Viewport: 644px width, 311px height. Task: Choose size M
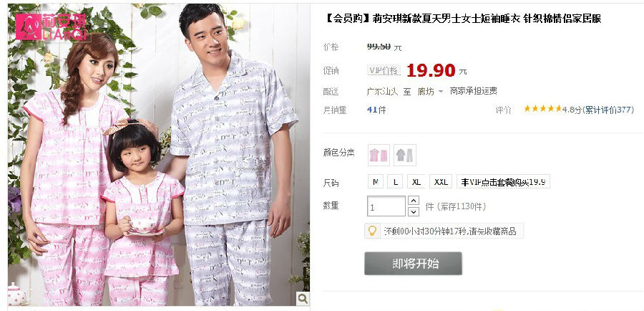tap(376, 181)
